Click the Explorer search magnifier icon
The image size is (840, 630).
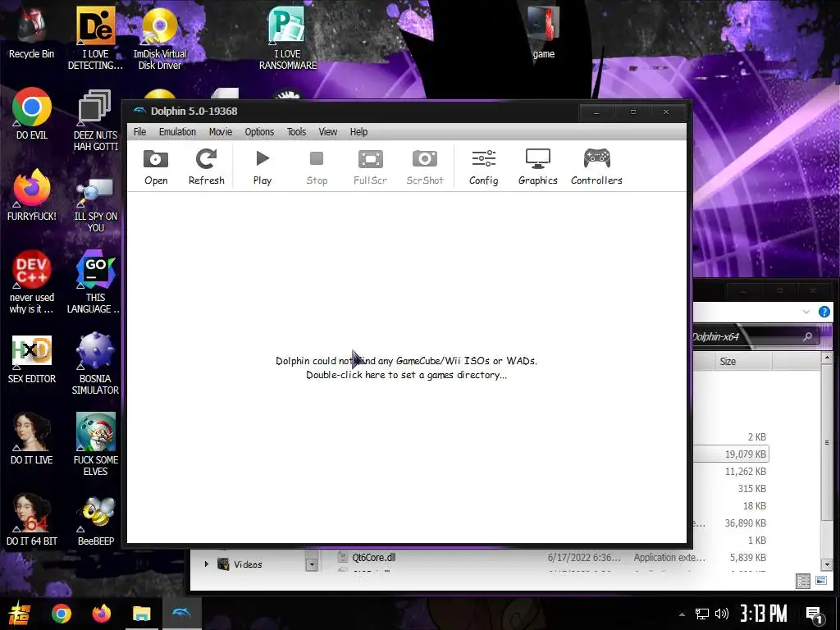coord(807,336)
